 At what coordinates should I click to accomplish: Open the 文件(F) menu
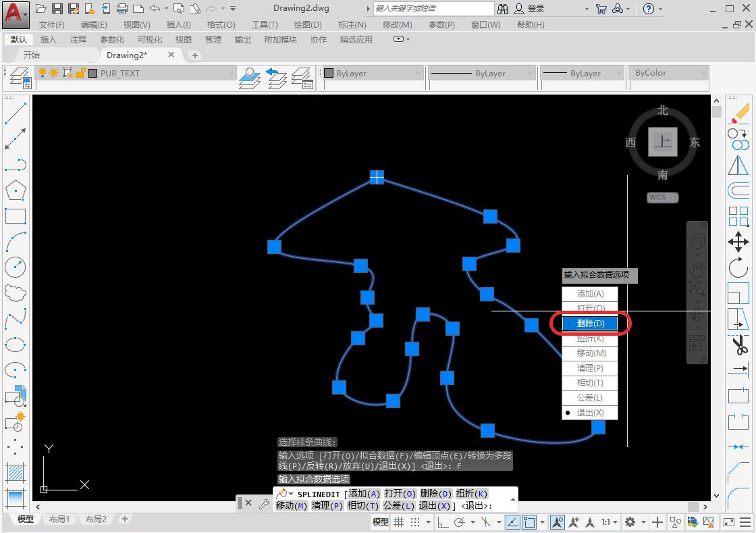(x=51, y=24)
